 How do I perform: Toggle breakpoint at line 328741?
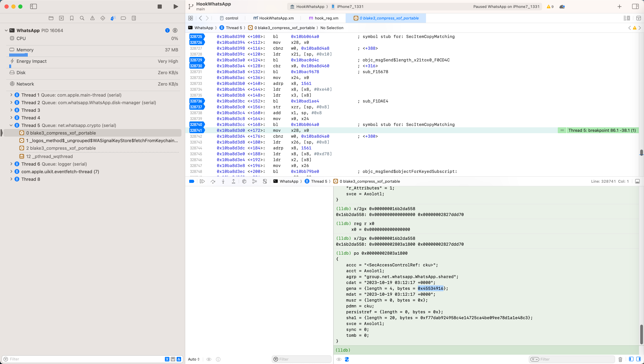(x=197, y=130)
